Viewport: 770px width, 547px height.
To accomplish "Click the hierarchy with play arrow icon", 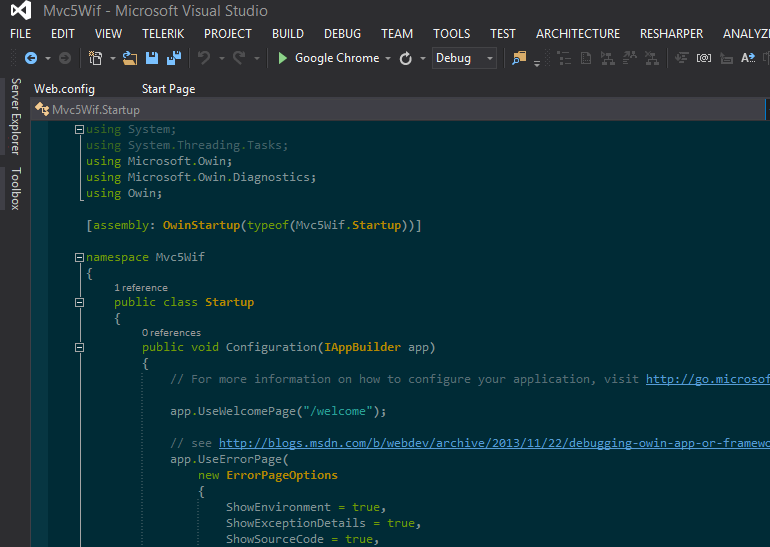I will [x=607, y=58].
